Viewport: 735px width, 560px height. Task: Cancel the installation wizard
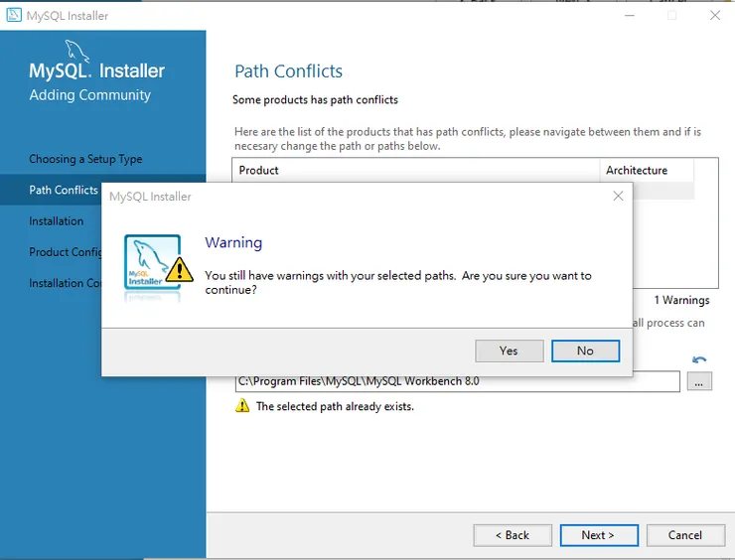click(x=685, y=535)
